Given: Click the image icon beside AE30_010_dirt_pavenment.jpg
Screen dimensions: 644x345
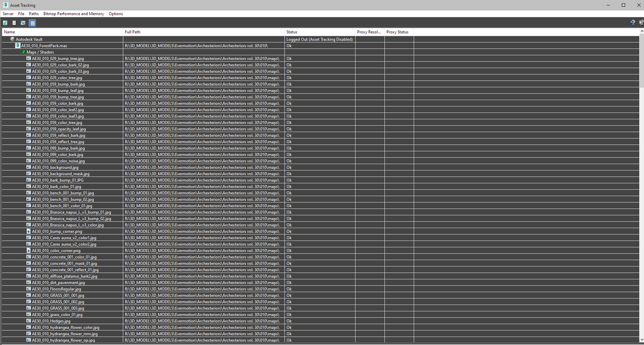Looking at the screenshot, I should (x=29, y=282).
